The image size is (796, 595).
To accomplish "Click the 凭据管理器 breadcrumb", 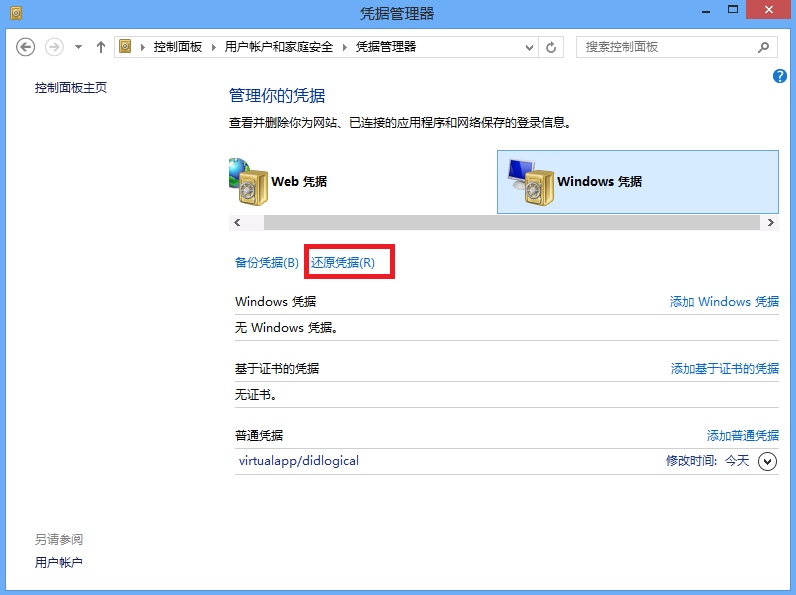I will click(386, 47).
